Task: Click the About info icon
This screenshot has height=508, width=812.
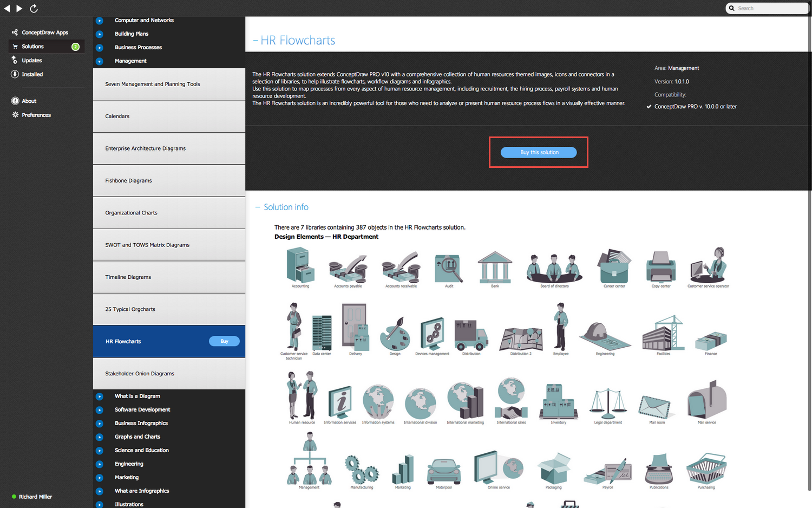Action: tap(15, 101)
